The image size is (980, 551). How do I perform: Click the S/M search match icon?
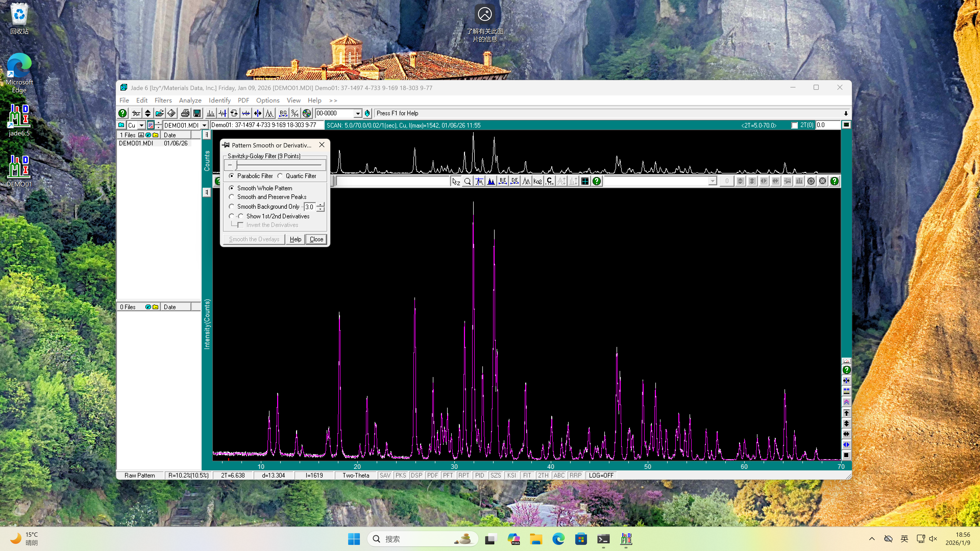click(295, 113)
